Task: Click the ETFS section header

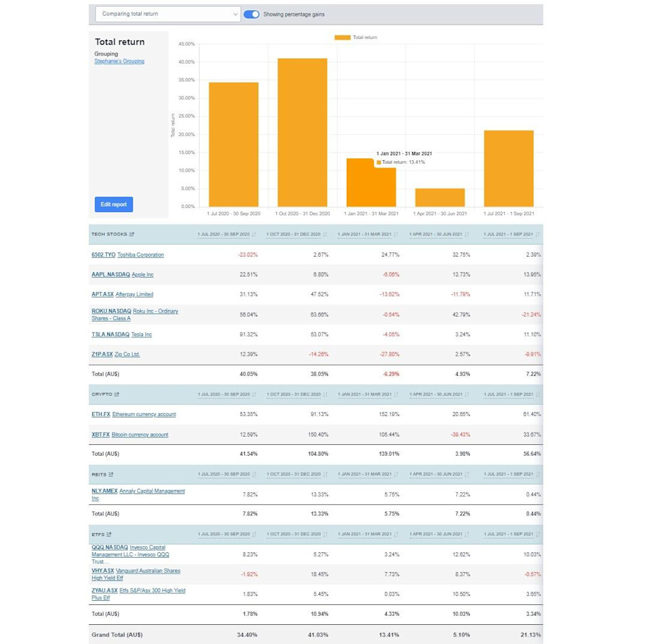Action: tap(99, 534)
